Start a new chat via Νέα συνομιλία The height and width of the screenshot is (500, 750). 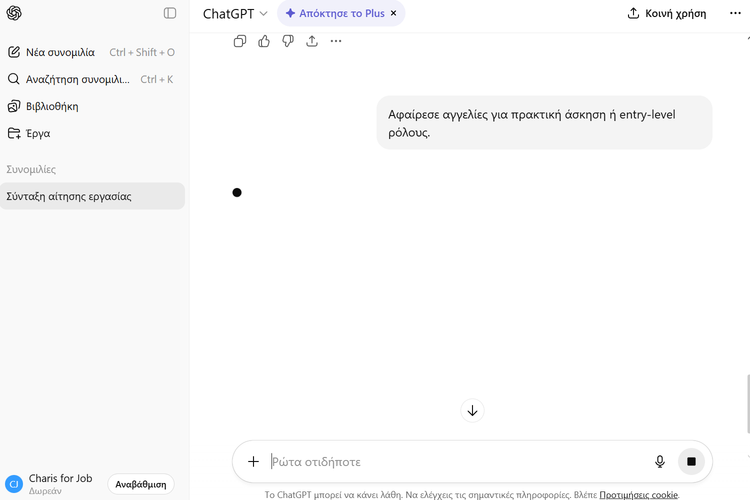point(60,52)
